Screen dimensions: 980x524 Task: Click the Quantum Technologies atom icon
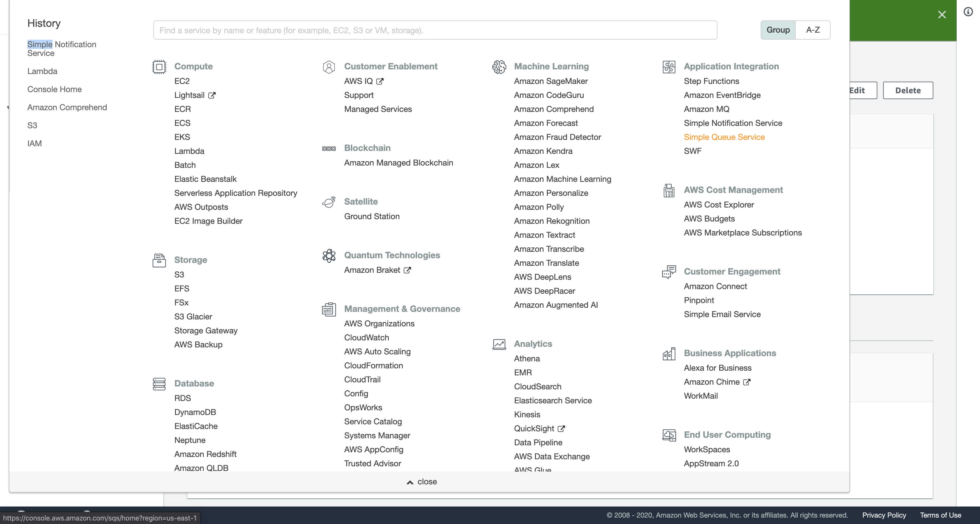pos(329,256)
